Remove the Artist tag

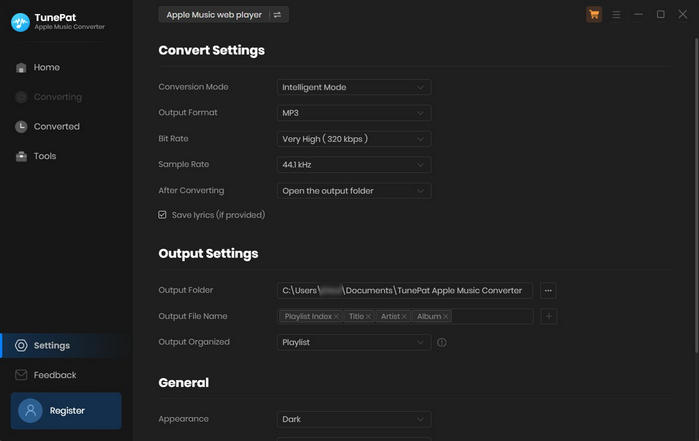coord(404,317)
